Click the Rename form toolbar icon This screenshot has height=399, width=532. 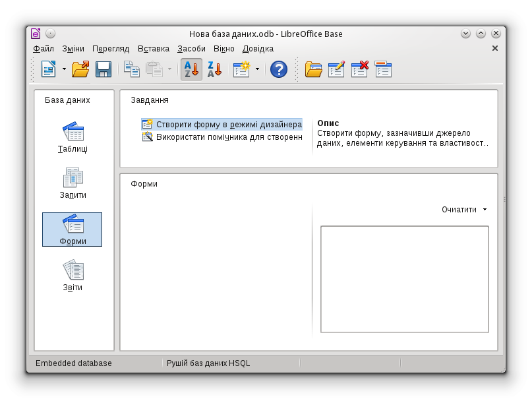(x=383, y=69)
